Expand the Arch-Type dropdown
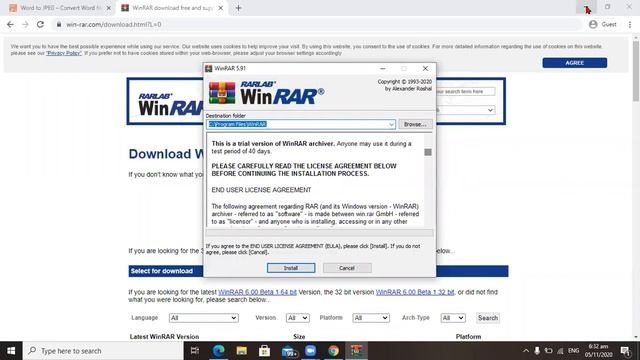 click(x=453, y=318)
